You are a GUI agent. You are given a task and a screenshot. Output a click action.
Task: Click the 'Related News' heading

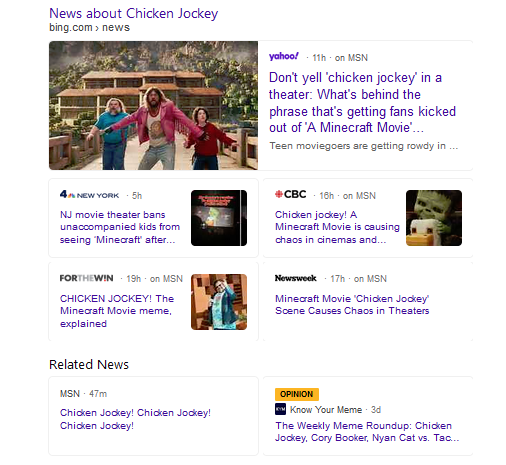(x=89, y=365)
